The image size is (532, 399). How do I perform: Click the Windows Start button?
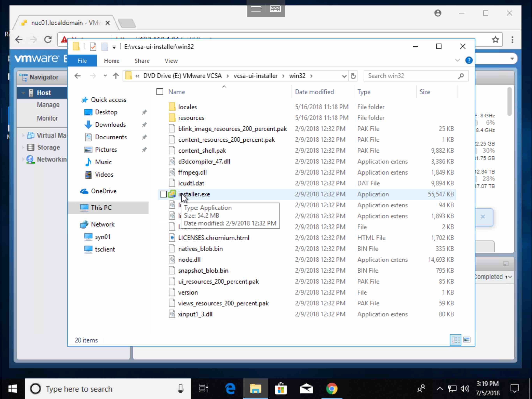pyautogui.click(x=12, y=389)
